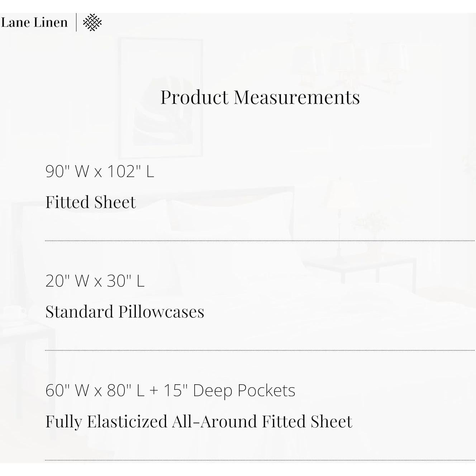Click the 60" W x 80" L measurement text

click(95, 390)
